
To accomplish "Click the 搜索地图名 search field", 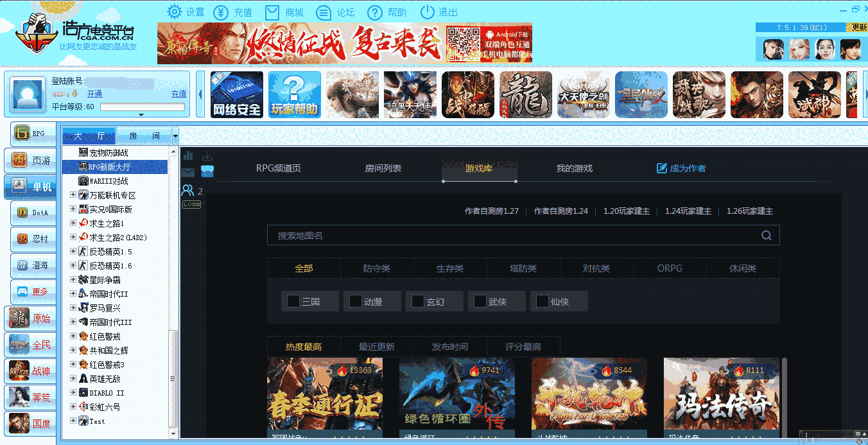I will 523,236.
